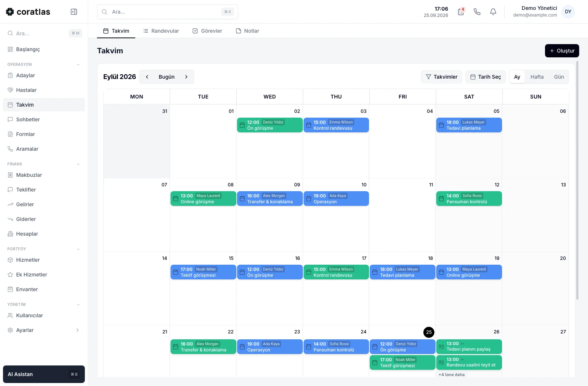Image resolution: width=588 pixels, height=386 pixels.
Task: Go to next month arrow
Action: [x=186, y=77]
